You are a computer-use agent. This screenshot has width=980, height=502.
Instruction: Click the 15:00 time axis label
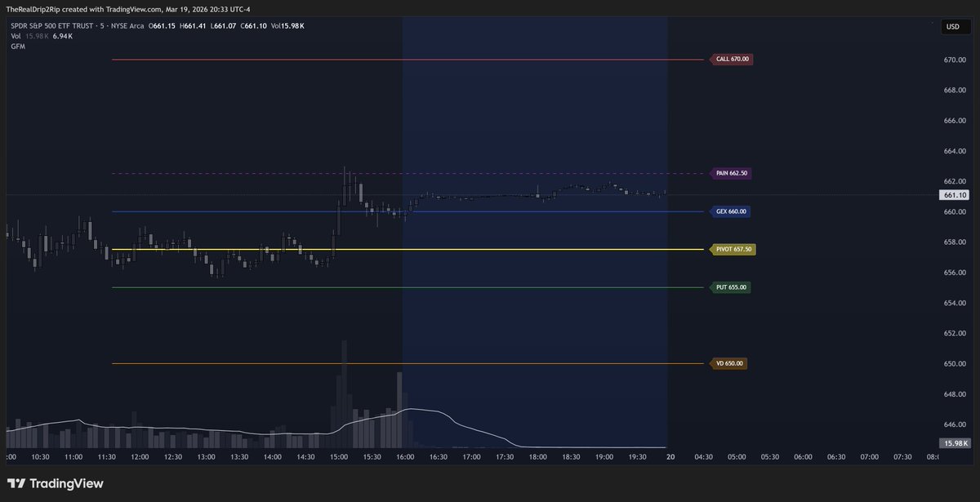tap(339, 457)
